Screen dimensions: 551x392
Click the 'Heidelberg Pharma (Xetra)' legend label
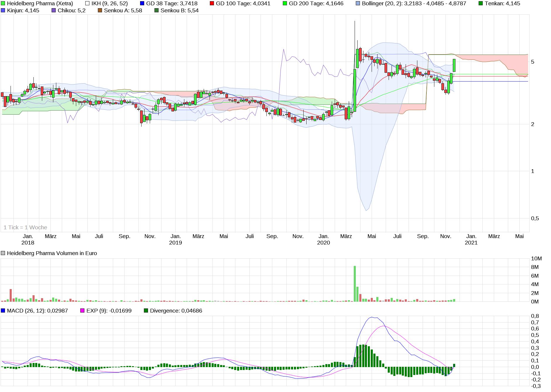(40, 4)
